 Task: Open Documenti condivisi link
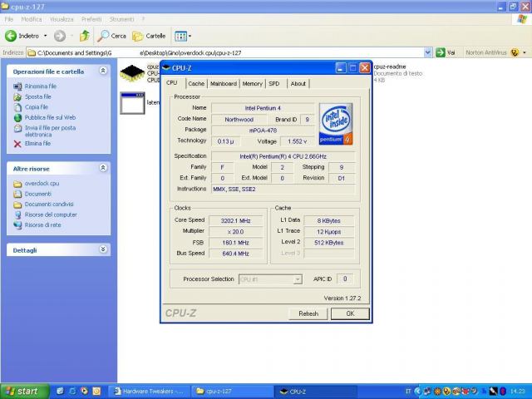click(49, 204)
